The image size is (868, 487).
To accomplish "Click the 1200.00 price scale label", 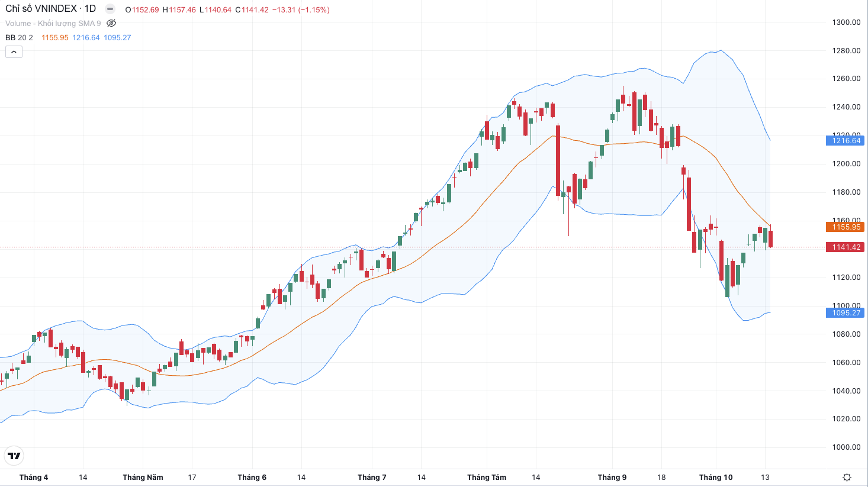I will (x=846, y=164).
